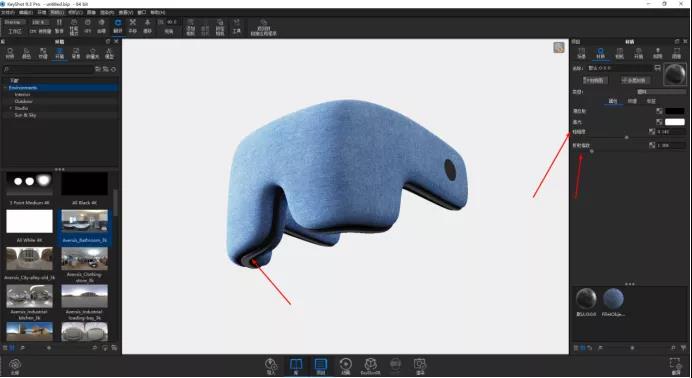The image size is (692, 378).
Task: Click the white specular color swatch
Action: [x=675, y=122]
